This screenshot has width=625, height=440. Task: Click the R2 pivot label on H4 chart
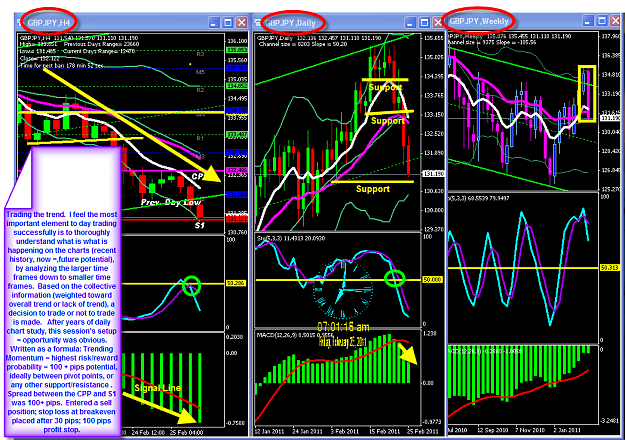(x=200, y=90)
